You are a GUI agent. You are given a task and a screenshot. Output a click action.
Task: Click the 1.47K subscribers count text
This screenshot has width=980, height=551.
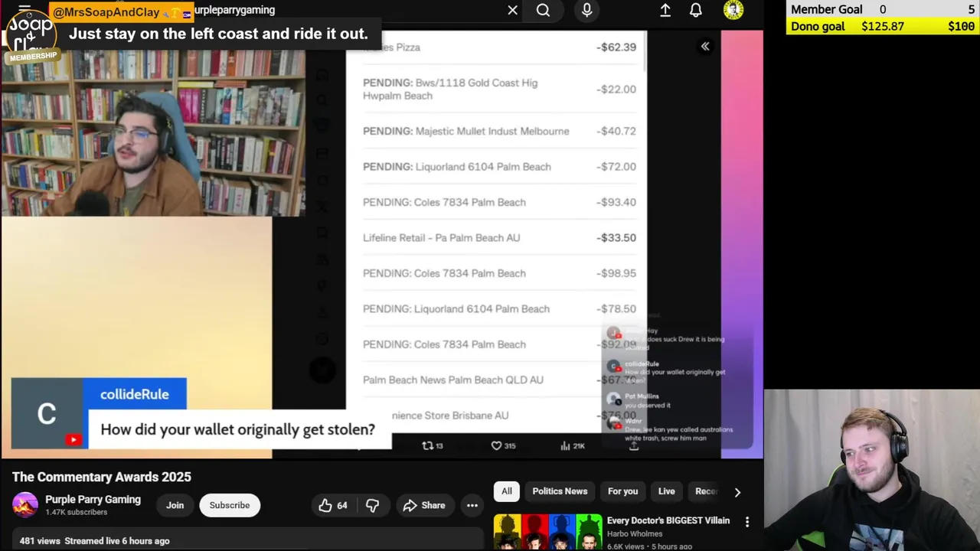76,512
